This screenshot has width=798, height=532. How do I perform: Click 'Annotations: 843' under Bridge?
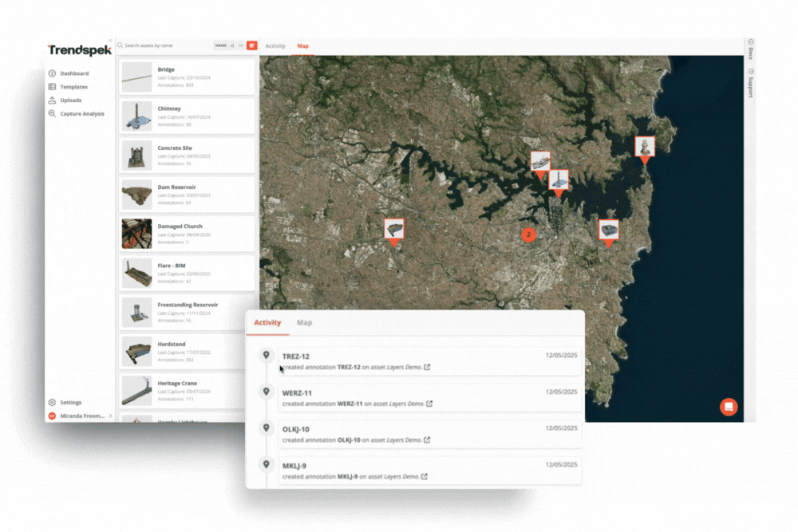[x=176, y=85]
